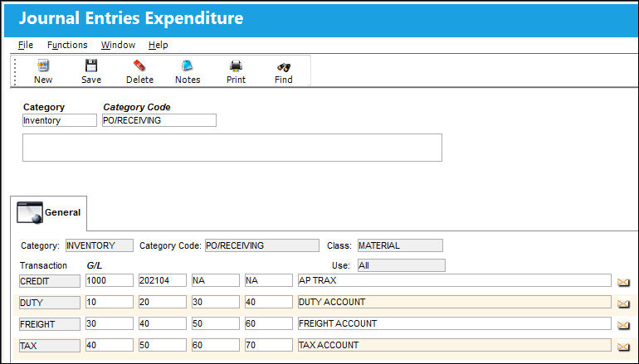This screenshot has width=639, height=364.
Task: Click the Use field showing All
Action: 402,265
